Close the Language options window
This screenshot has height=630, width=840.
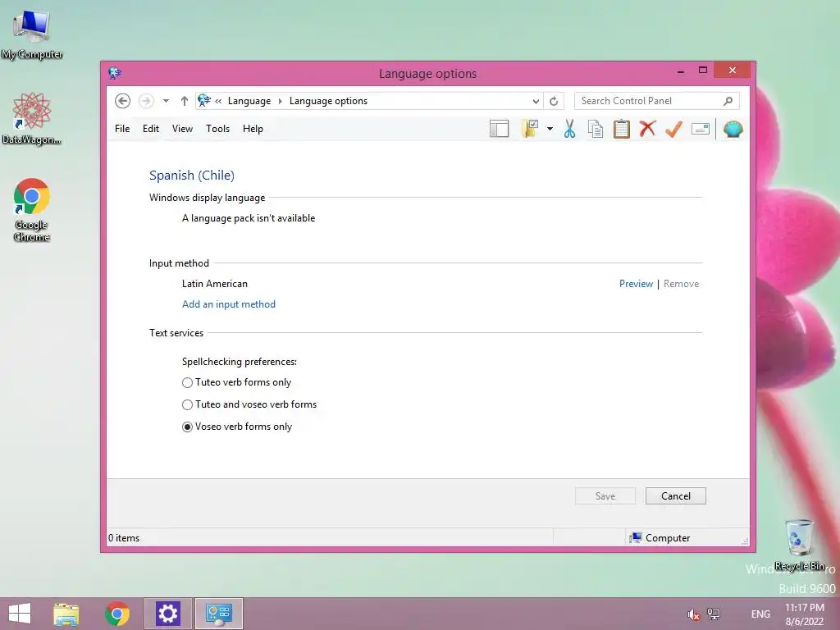733,71
